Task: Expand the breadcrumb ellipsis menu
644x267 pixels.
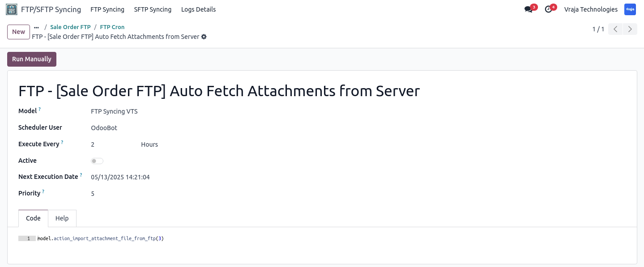Action: (x=37, y=27)
